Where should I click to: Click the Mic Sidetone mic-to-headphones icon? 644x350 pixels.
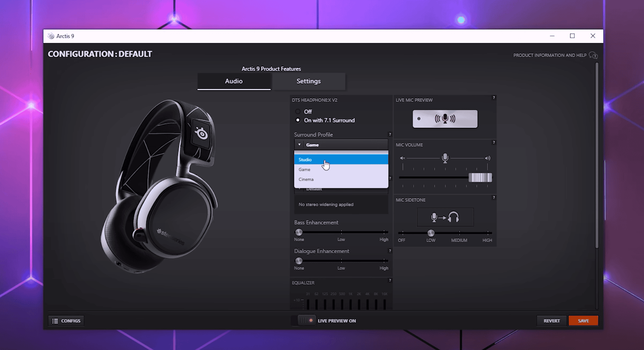coord(445,217)
